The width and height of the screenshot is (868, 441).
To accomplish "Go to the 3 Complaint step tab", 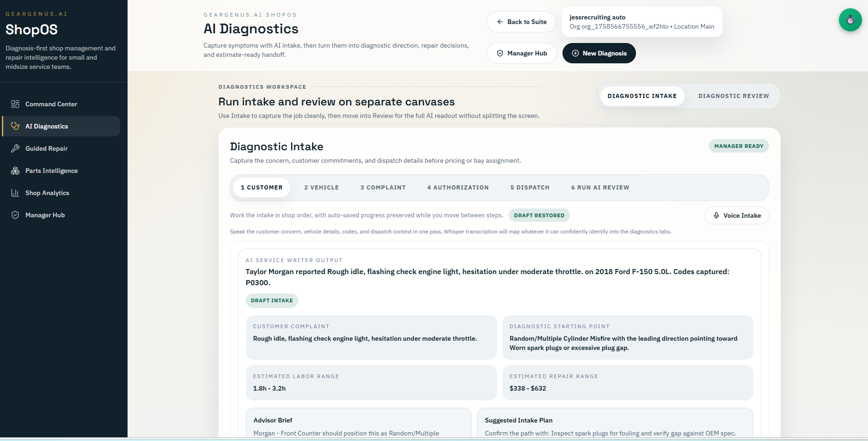I will (383, 188).
